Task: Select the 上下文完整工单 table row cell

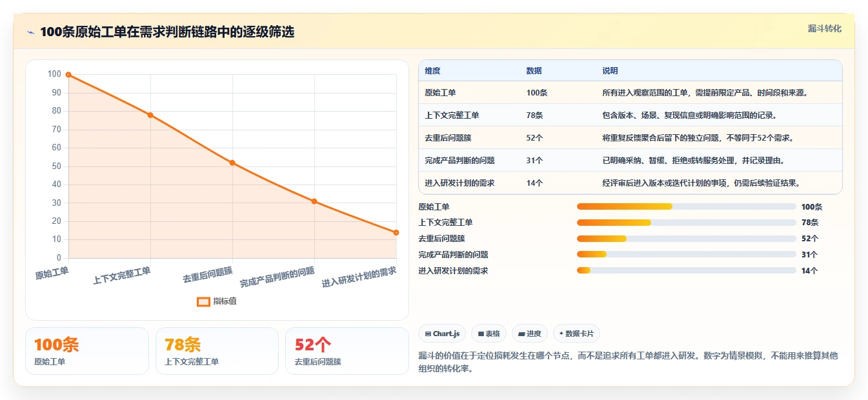Action: pyautogui.click(x=452, y=115)
